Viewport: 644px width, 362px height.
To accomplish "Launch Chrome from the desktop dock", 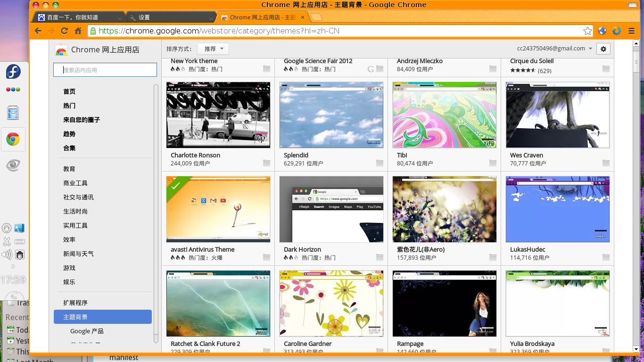I will (13, 139).
